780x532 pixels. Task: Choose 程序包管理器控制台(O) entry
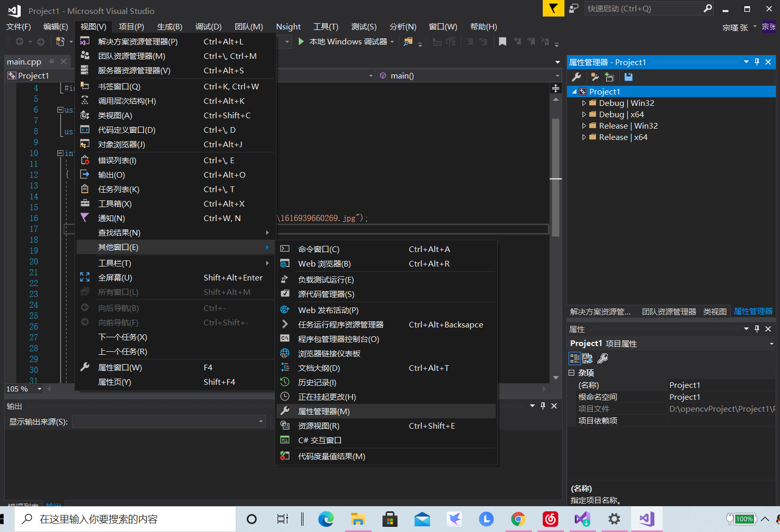tap(386, 339)
